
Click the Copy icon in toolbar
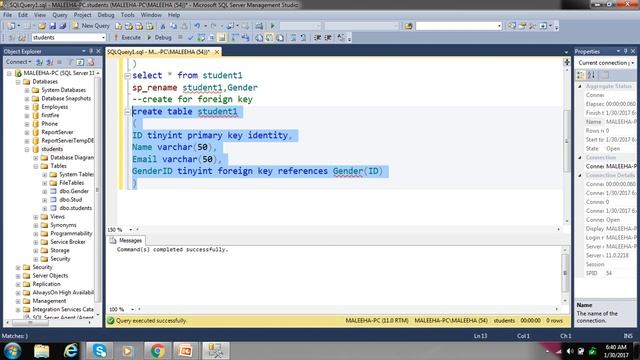[x=173, y=26]
